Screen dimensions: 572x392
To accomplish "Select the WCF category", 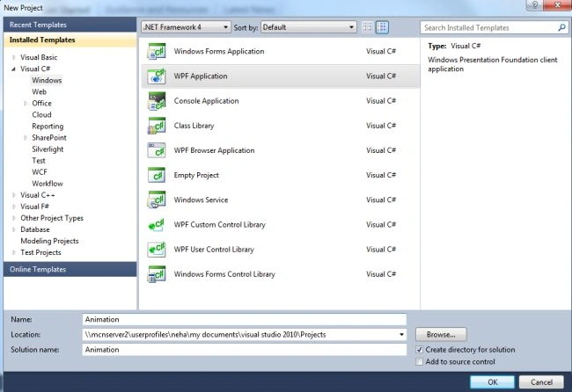I will [40, 172].
